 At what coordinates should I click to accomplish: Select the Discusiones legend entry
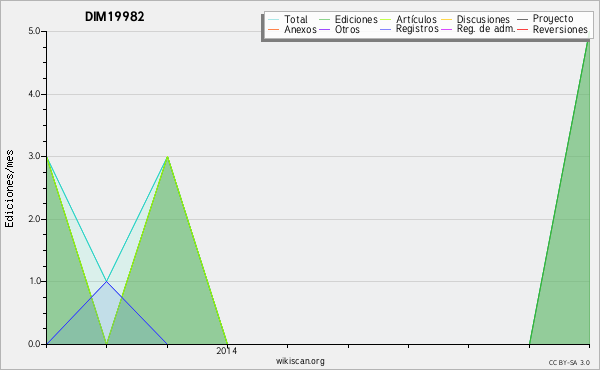[x=475, y=19]
